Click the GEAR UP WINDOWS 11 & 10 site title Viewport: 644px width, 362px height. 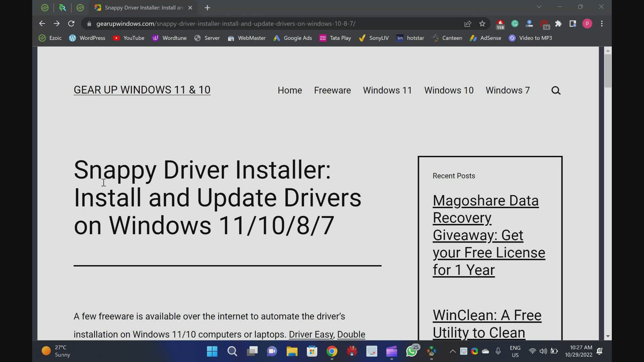pos(142,90)
